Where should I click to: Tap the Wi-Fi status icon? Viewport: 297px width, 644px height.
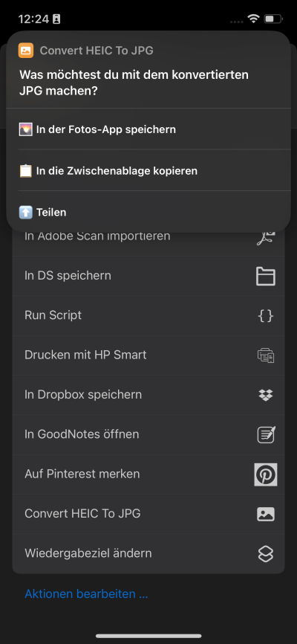tap(253, 19)
